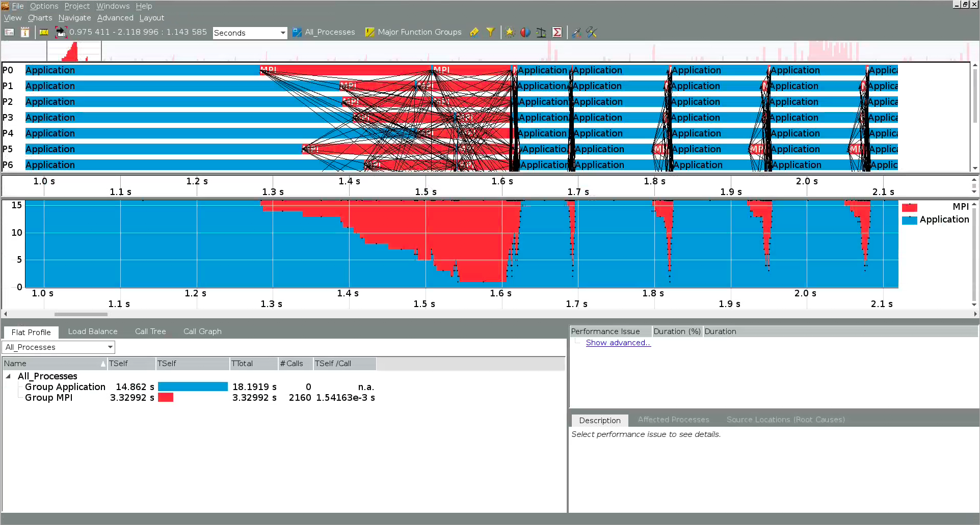Collapse the All_Processes tree entry
The width and height of the screenshot is (980, 525).
pos(8,376)
